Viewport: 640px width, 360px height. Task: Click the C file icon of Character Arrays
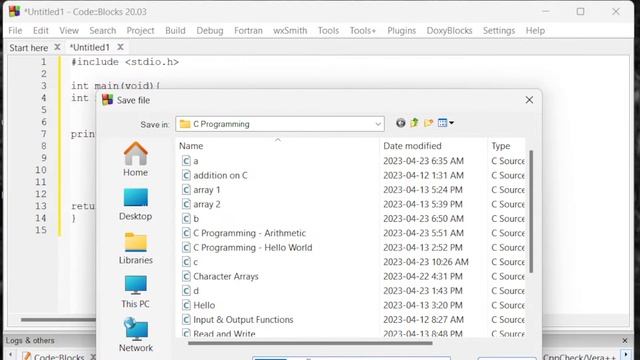[186, 276]
